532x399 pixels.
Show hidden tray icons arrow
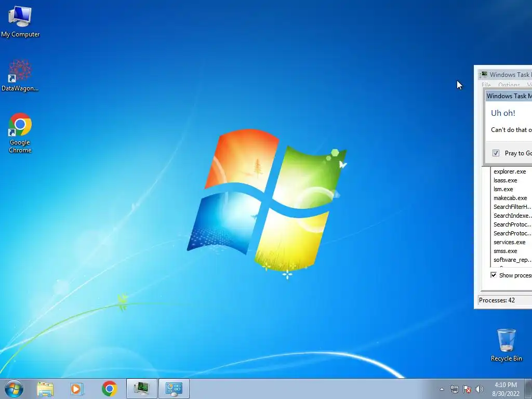pyautogui.click(x=442, y=389)
